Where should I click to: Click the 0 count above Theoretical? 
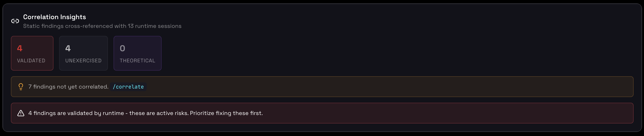pos(122,48)
